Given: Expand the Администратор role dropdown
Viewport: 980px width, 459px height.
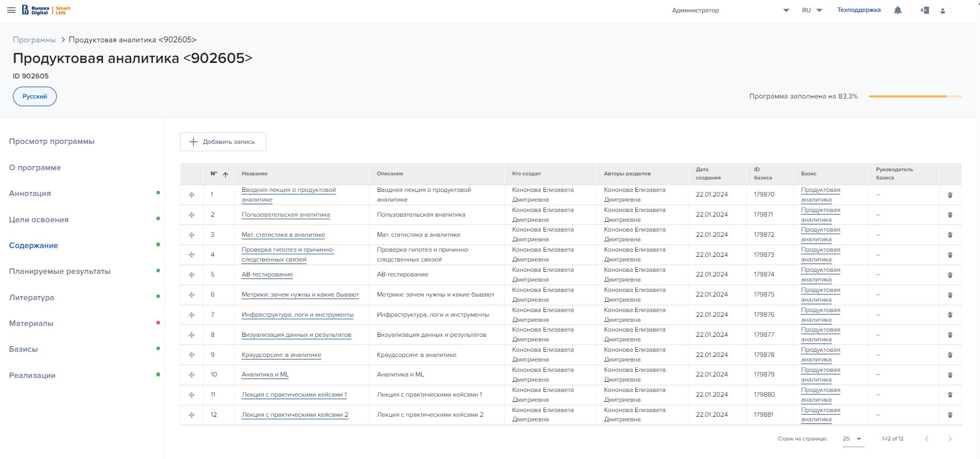Looking at the screenshot, I should pyautogui.click(x=785, y=10).
